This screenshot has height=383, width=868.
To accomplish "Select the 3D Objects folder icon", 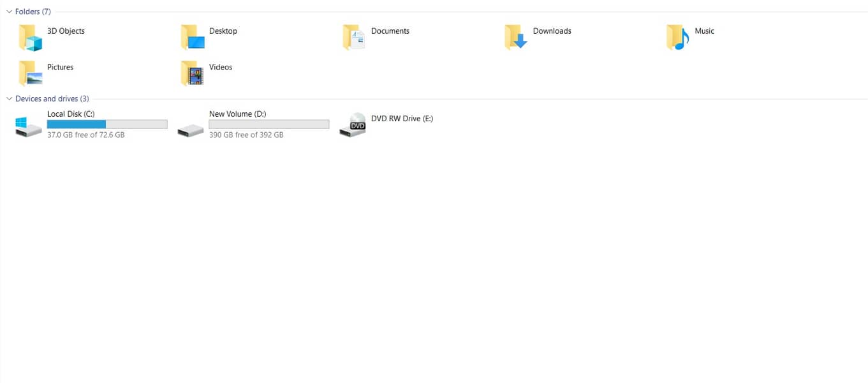I will [x=30, y=37].
